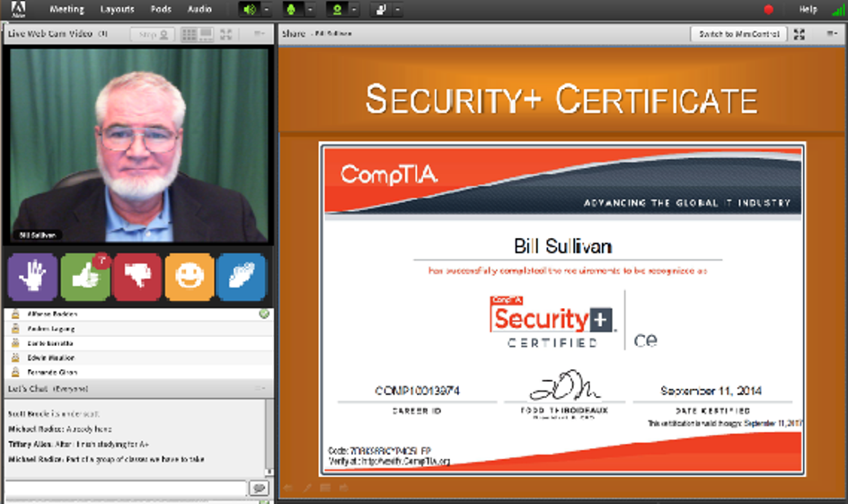Click the chat scrollbar down arrow
Viewport: 848px width, 504px height.
click(269, 473)
